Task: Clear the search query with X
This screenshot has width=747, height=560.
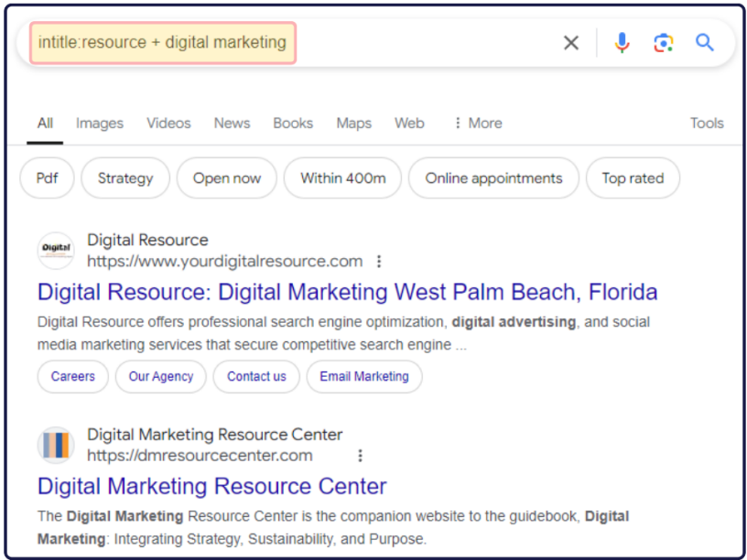Action: [x=570, y=43]
